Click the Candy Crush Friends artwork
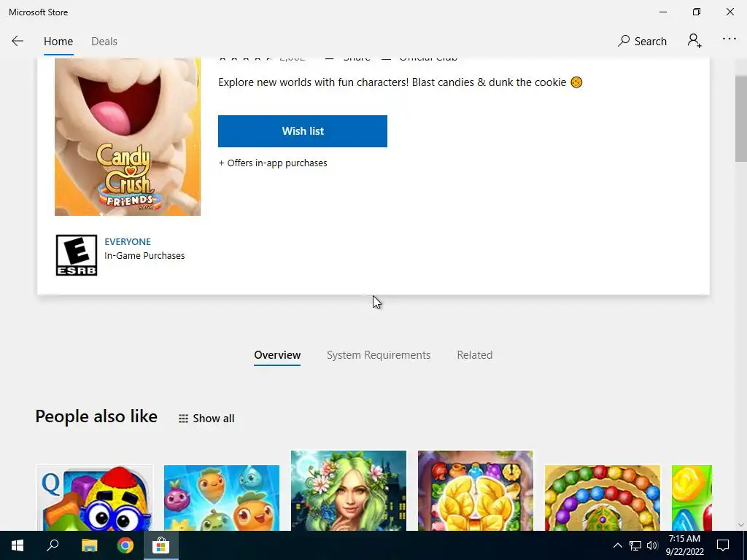 [128, 136]
